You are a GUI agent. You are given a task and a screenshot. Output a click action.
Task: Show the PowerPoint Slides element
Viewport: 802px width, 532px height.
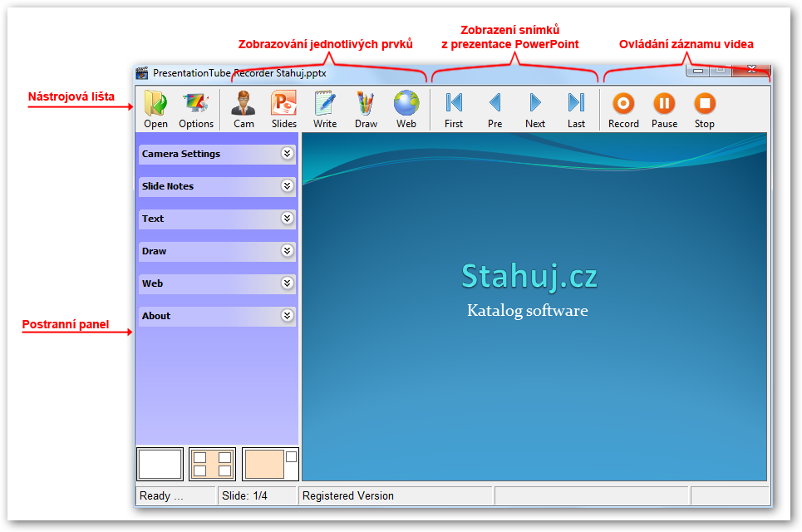pyautogui.click(x=284, y=109)
